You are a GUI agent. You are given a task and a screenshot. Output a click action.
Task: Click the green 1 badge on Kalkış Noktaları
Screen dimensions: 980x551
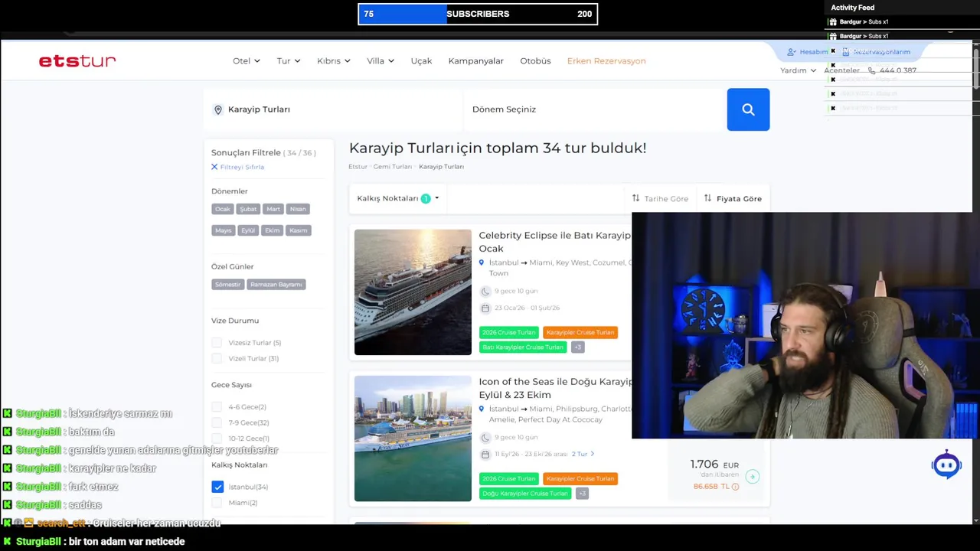(426, 199)
